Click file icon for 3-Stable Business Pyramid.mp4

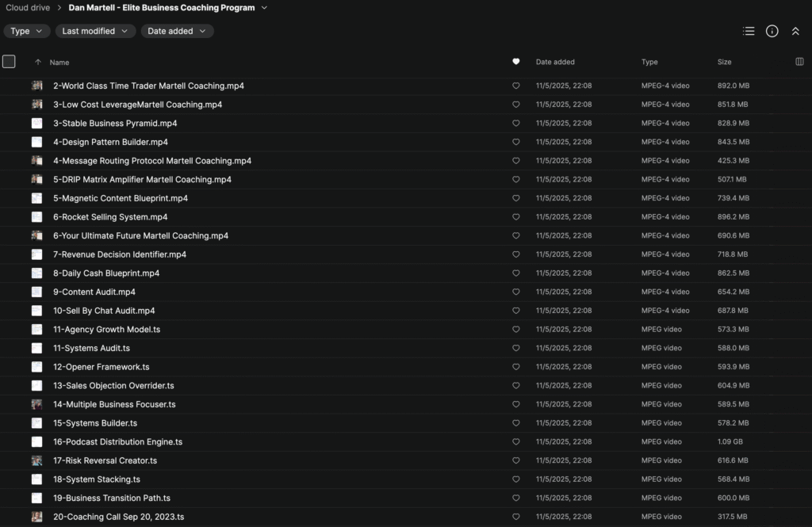(37, 123)
